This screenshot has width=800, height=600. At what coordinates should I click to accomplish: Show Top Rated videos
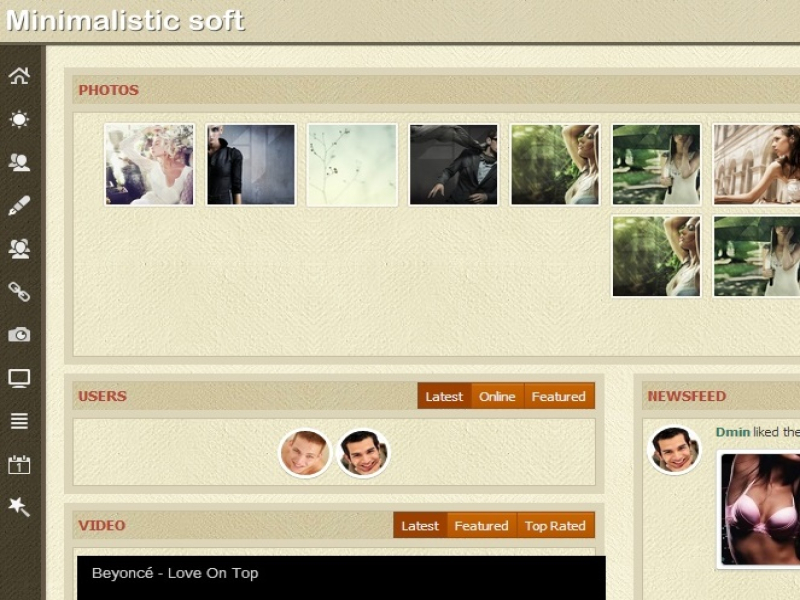555,526
